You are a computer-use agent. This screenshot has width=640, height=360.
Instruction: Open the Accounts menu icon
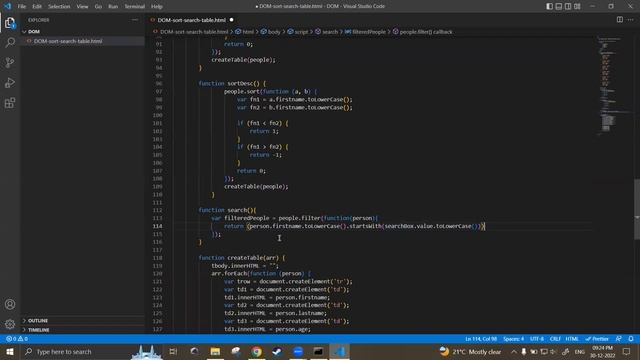coord(10,304)
